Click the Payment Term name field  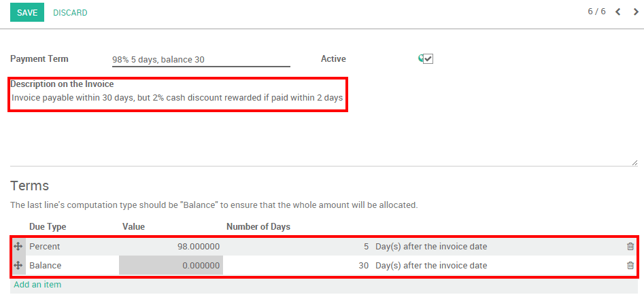(201, 60)
